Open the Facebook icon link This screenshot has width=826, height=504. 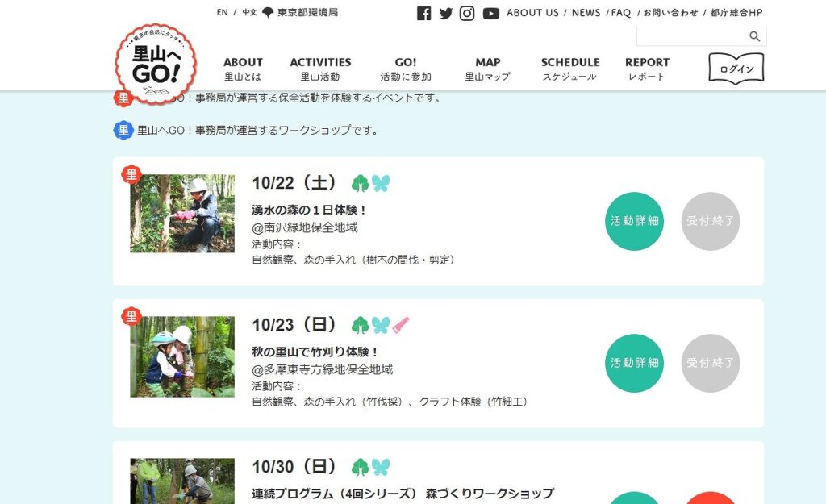point(423,13)
